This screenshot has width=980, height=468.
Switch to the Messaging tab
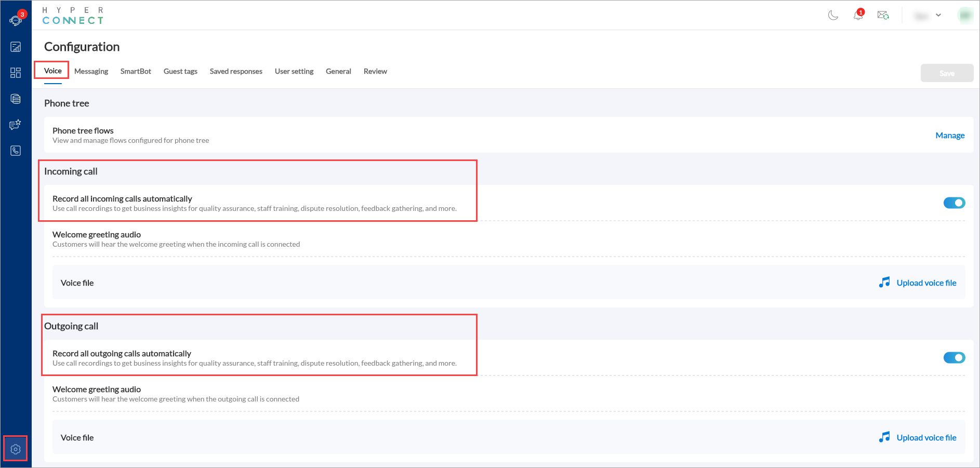tap(91, 71)
